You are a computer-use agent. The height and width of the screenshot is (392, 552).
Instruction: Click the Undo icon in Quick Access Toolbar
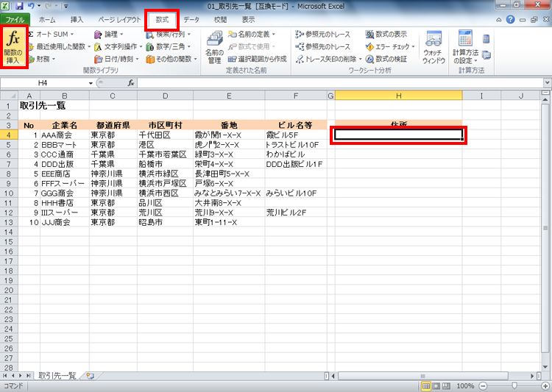tap(31, 6)
